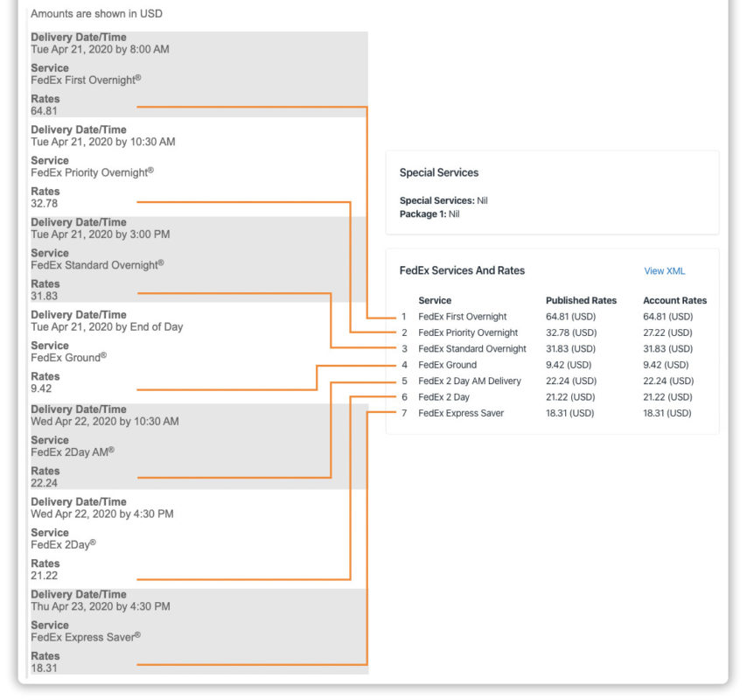Select row 6 'FedEx 2 Day' in rates table
The width and height of the screenshot is (747, 700).
[443, 397]
